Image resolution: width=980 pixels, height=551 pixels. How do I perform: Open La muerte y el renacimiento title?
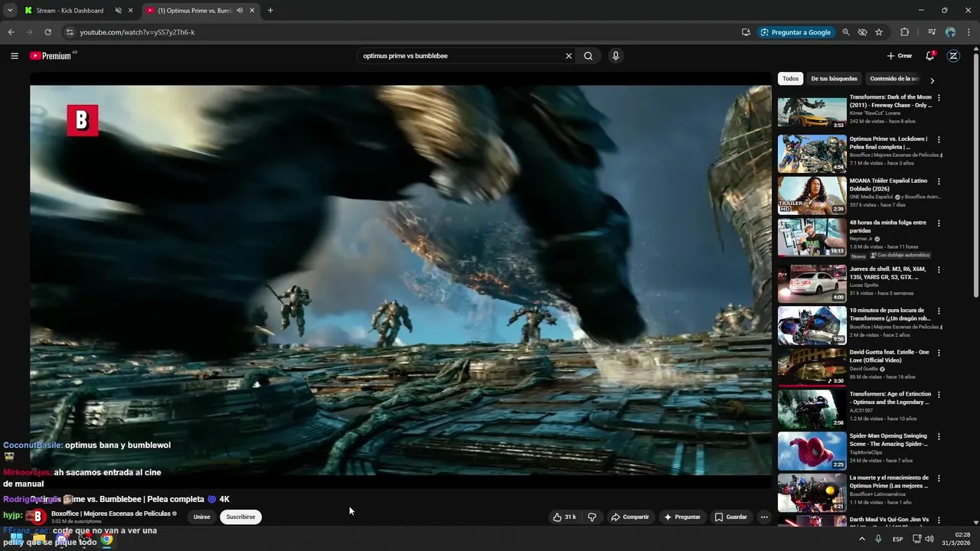(x=889, y=481)
